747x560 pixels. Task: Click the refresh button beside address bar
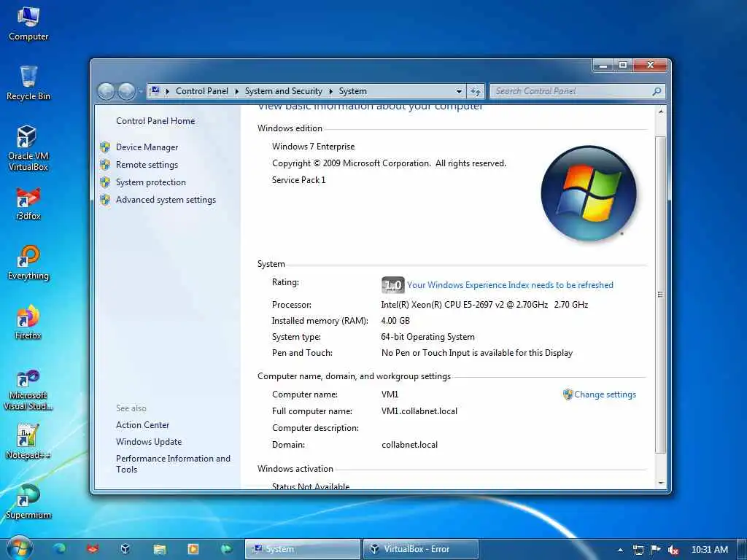coord(475,91)
